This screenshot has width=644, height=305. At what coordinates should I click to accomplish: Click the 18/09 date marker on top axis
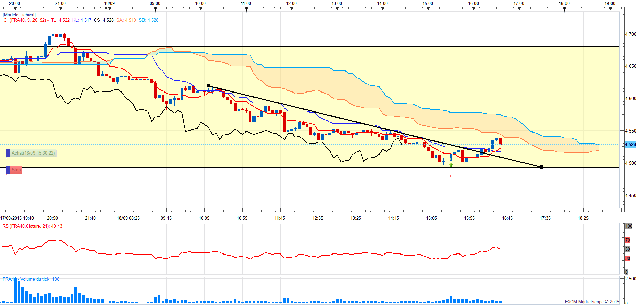109,3
